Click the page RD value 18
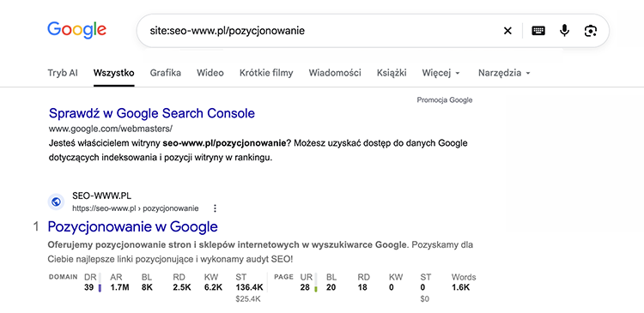 [361, 287]
